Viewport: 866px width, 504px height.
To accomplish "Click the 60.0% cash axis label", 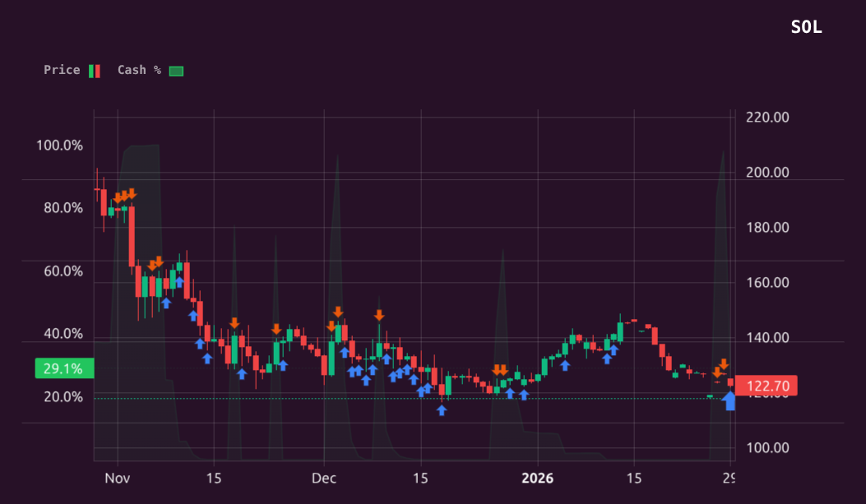I will click(63, 271).
